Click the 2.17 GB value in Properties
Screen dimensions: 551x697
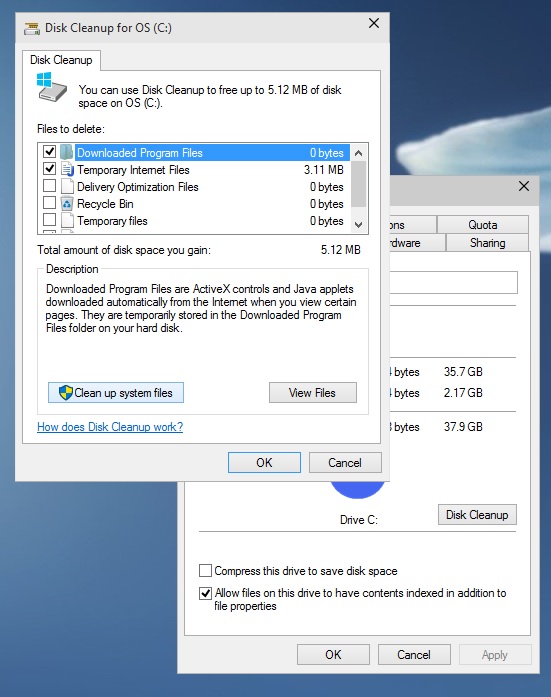[x=463, y=393]
